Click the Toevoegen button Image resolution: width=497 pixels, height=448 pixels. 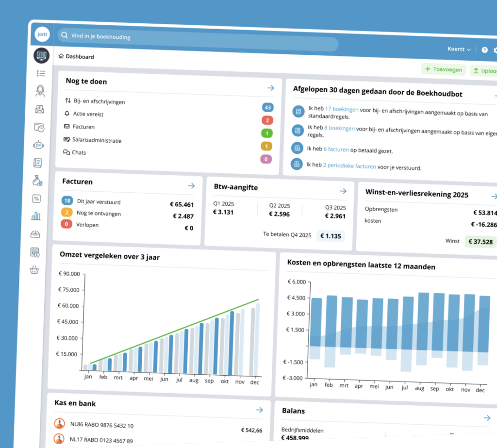click(443, 69)
